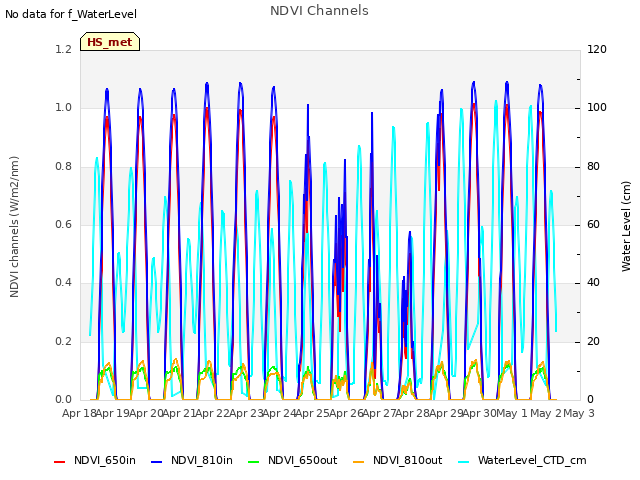Click the May 3 x-axis tick label
Image resolution: width=640 pixels, height=480 pixels.
click(579, 413)
